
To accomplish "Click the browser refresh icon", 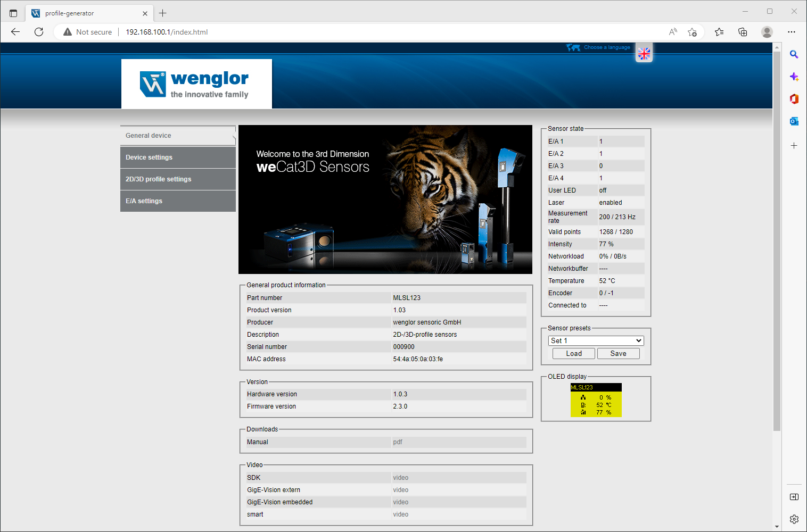I will 39,32.
